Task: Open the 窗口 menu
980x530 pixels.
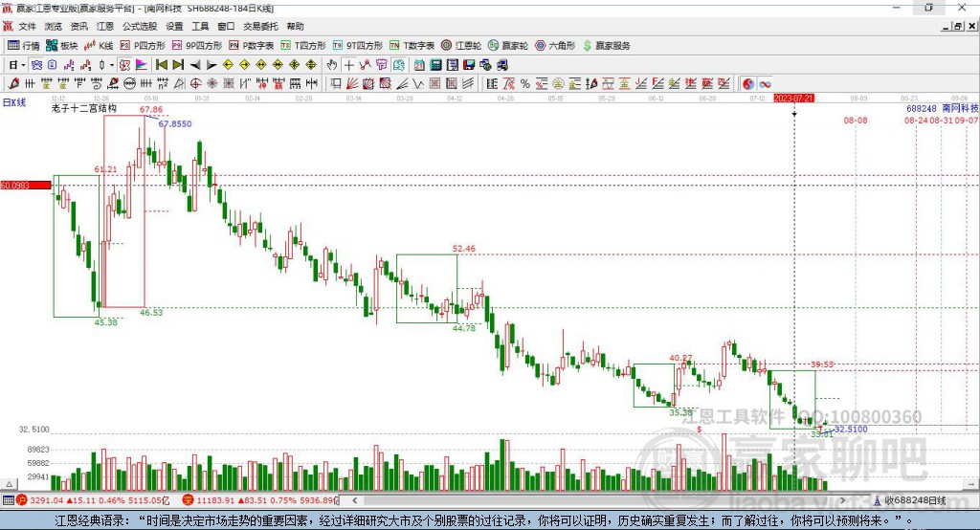Action: (226, 26)
